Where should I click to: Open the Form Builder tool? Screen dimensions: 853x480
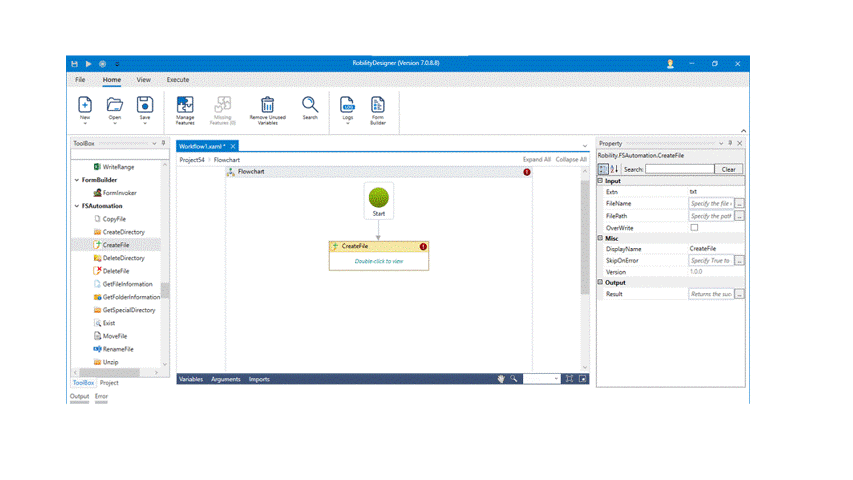[x=378, y=106]
